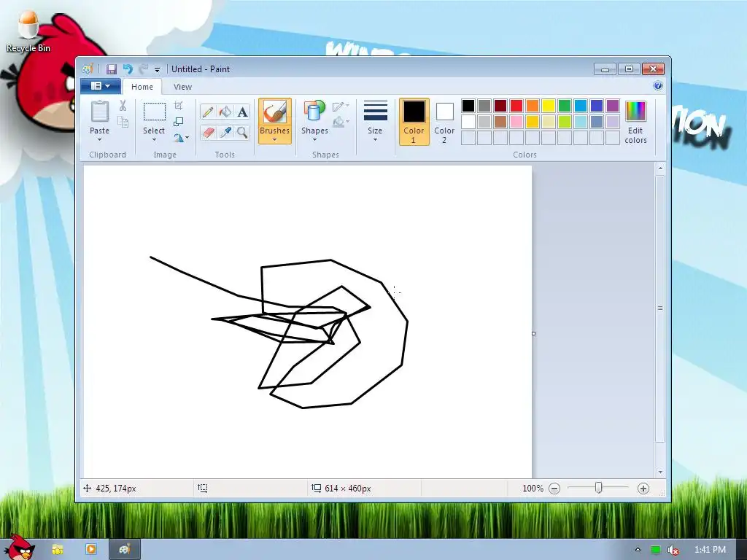Click the Paint taskbar button
Image resolution: width=747 pixels, height=560 pixels.
125,550
